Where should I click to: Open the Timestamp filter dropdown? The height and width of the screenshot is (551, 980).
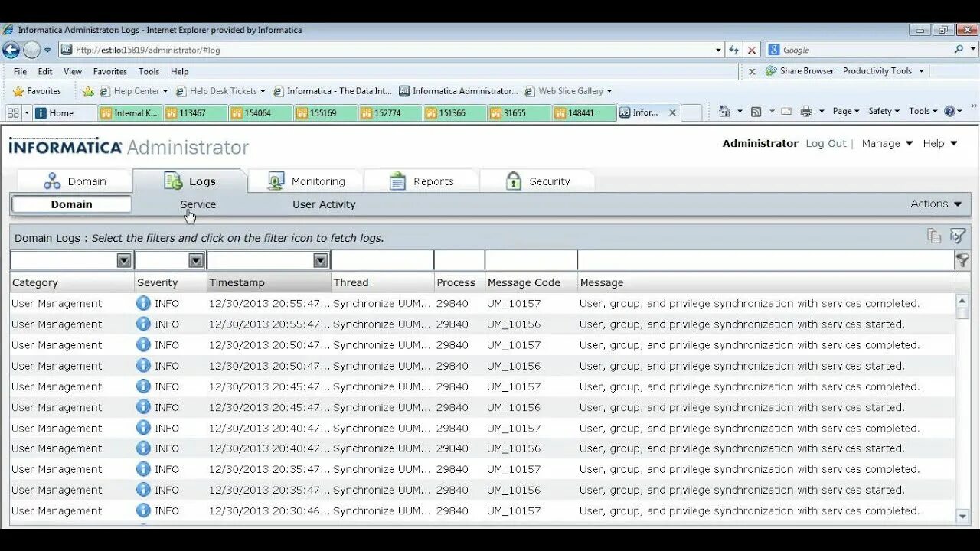[x=321, y=261]
